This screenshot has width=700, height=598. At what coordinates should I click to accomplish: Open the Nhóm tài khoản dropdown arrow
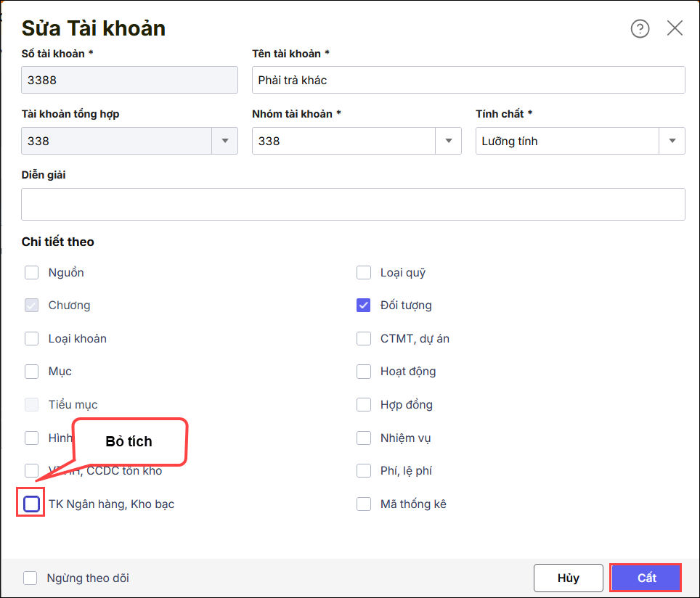[x=448, y=141]
